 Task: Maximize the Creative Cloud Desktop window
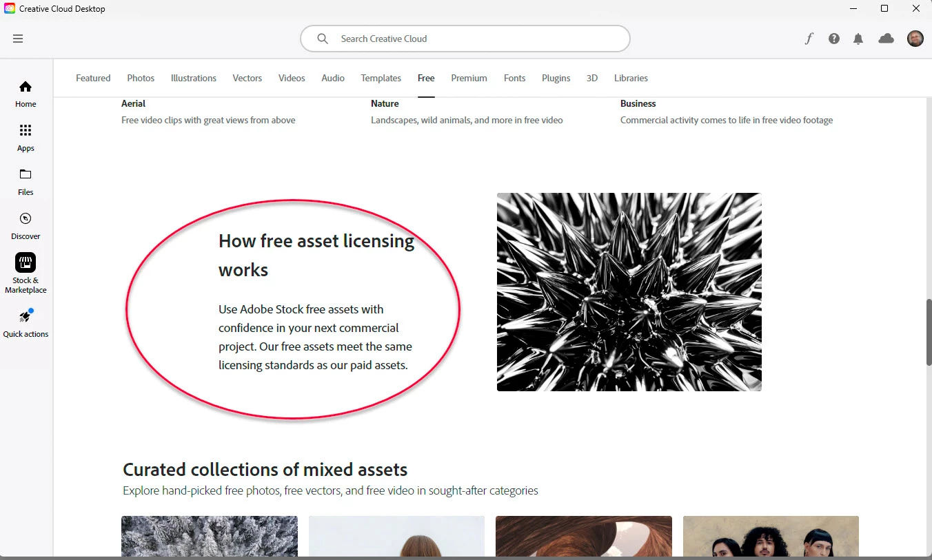[884, 9]
